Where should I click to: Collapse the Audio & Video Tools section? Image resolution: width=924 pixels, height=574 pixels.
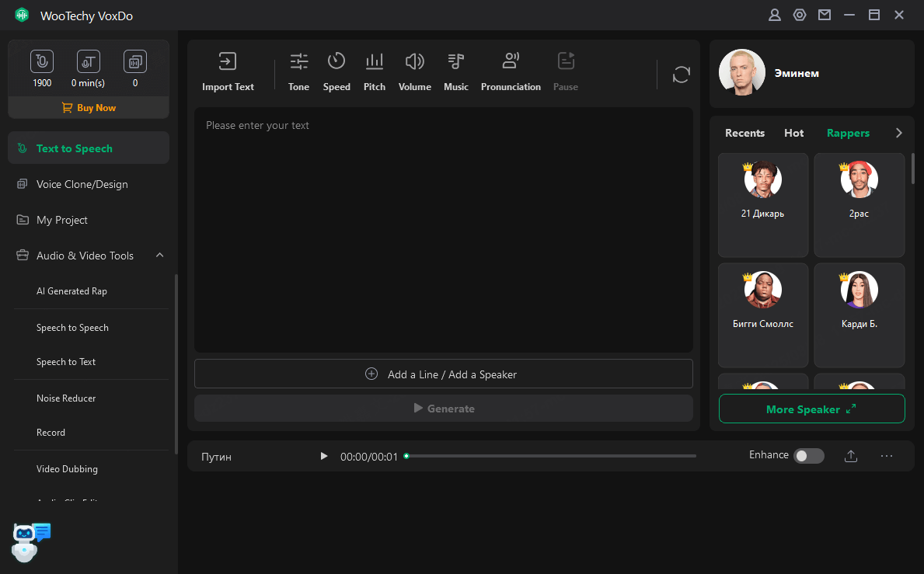tap(159, 255)
